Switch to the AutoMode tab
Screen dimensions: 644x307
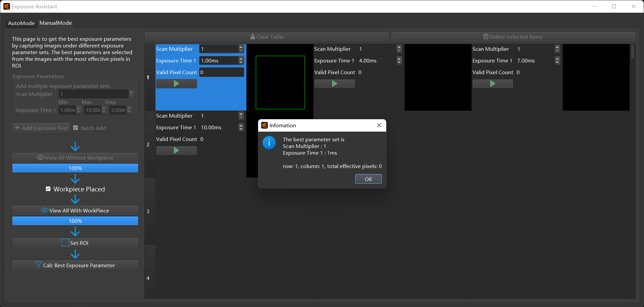[21, 23]
